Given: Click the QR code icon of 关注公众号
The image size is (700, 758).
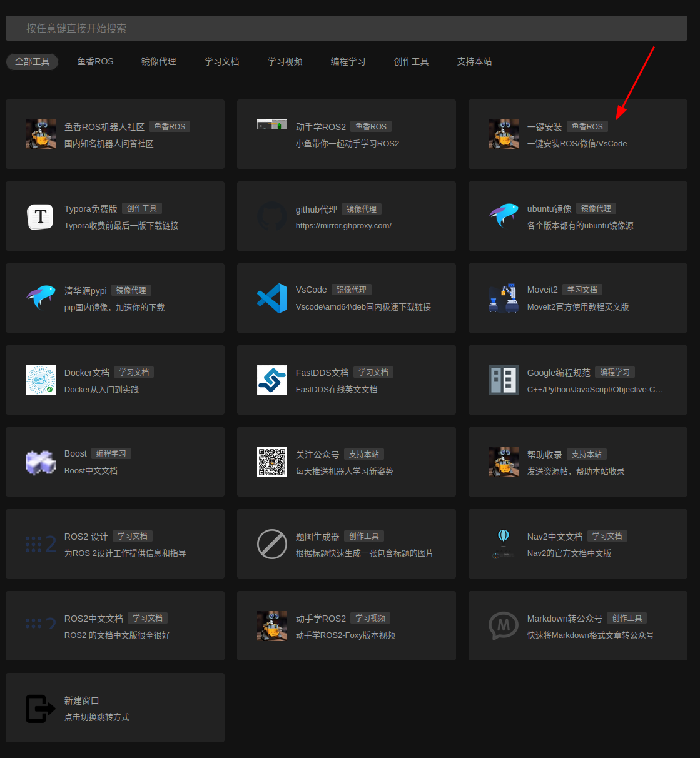Looking at the screenshot, I should [272, 462].
